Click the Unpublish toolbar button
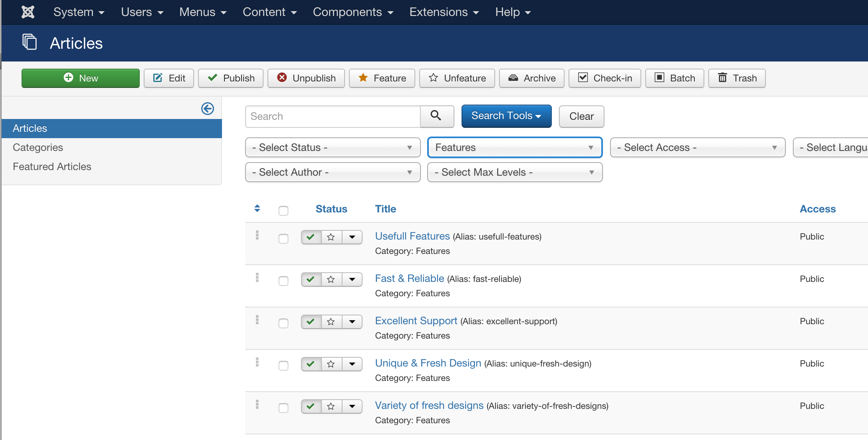This screenshot has width=868, height=440. coord(306,78)
